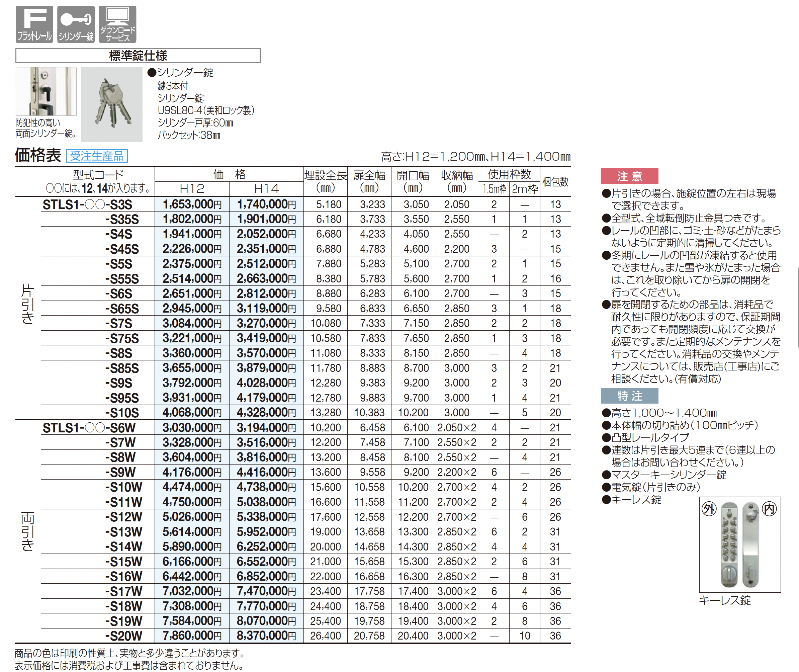This screenshot has height=672, width=799.
Task: Click model code STLS1-○○-S6W
Action: pos(89,428)
